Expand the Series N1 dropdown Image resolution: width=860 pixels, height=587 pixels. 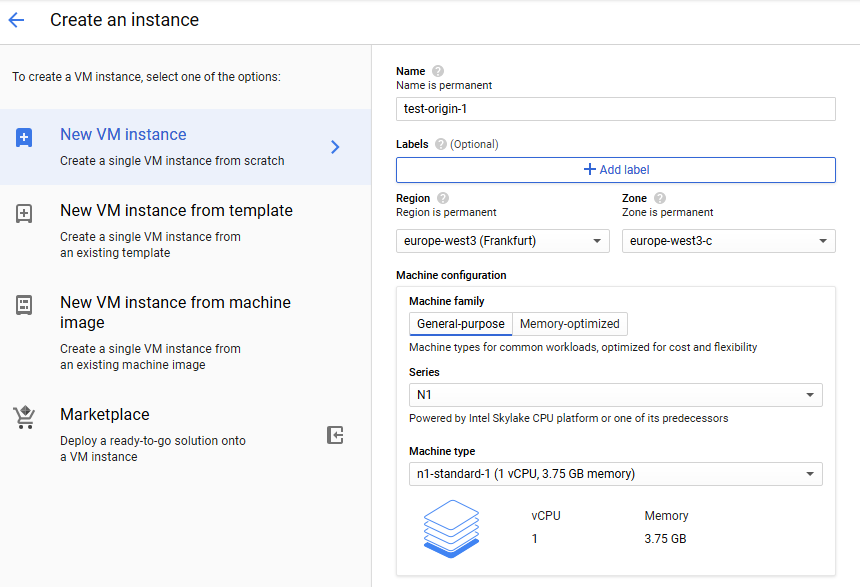[615, 395]
